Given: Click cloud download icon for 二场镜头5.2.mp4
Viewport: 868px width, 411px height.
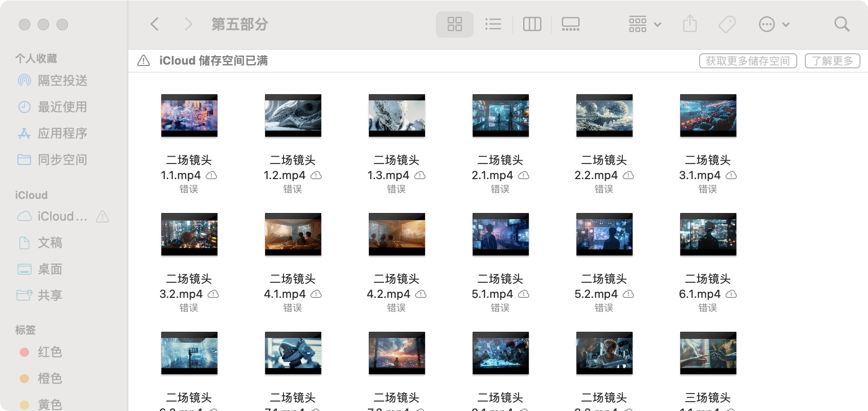Looking at the screenshot, I should pyautogui.click(x=628, y=294).
